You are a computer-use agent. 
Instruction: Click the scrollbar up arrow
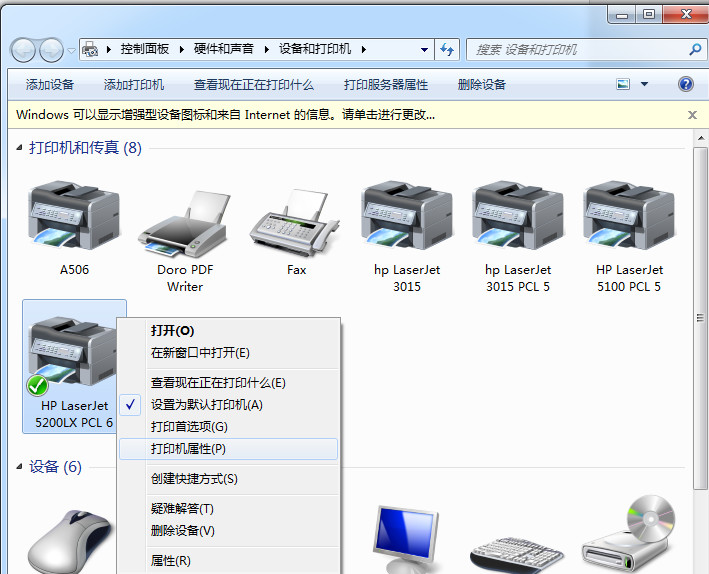(701, 138)
